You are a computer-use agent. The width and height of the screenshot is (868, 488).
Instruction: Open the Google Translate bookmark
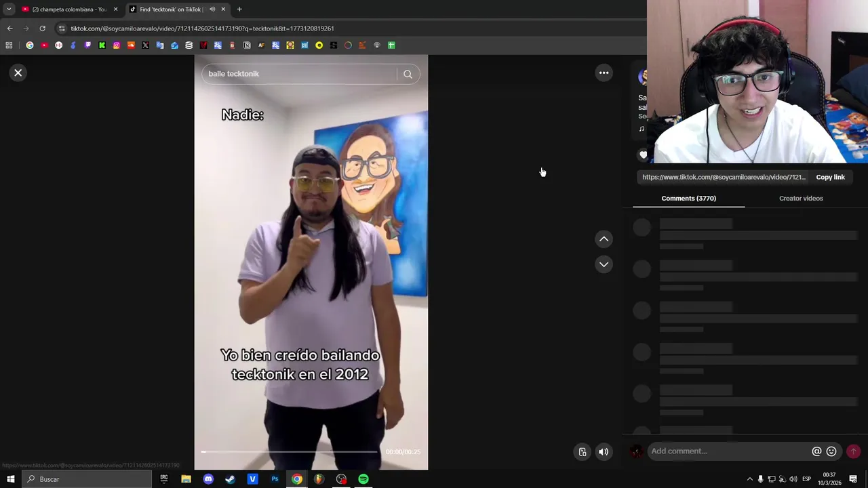160,45
